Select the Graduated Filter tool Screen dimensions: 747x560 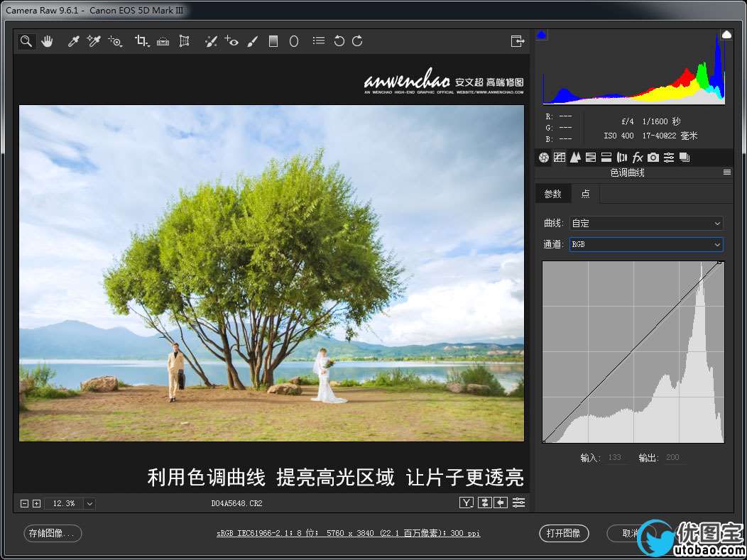click(x=273, y=41)
